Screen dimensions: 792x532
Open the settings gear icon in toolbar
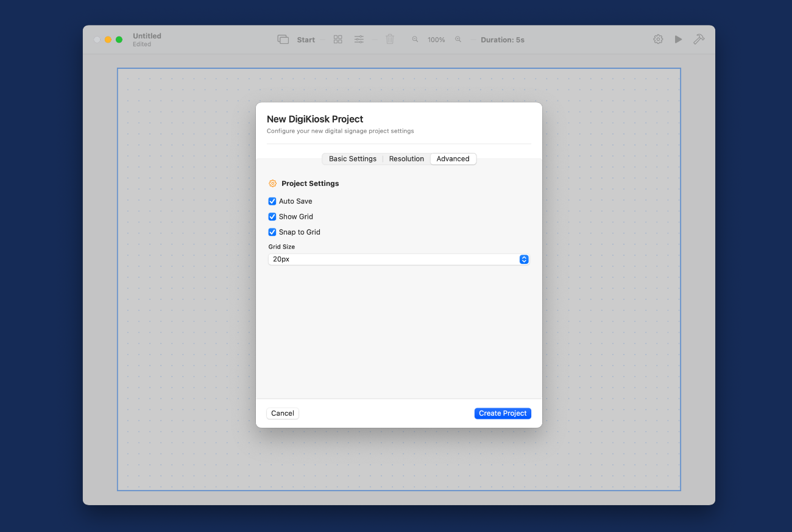click(658, 39)
